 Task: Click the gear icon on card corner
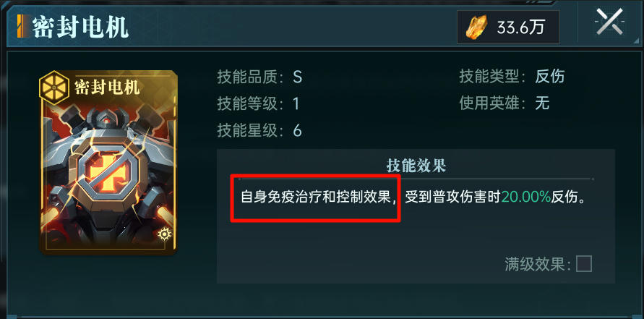[164, 234]
